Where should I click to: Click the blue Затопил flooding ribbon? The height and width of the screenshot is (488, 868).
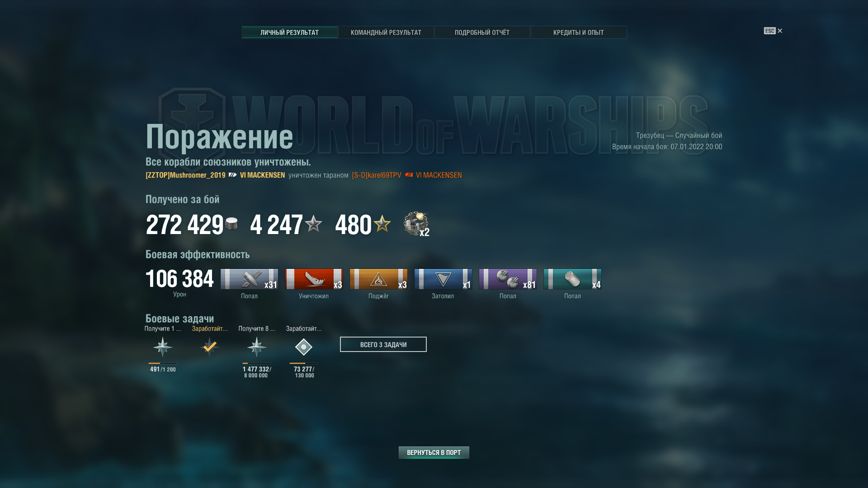click(x=443, y=279)
